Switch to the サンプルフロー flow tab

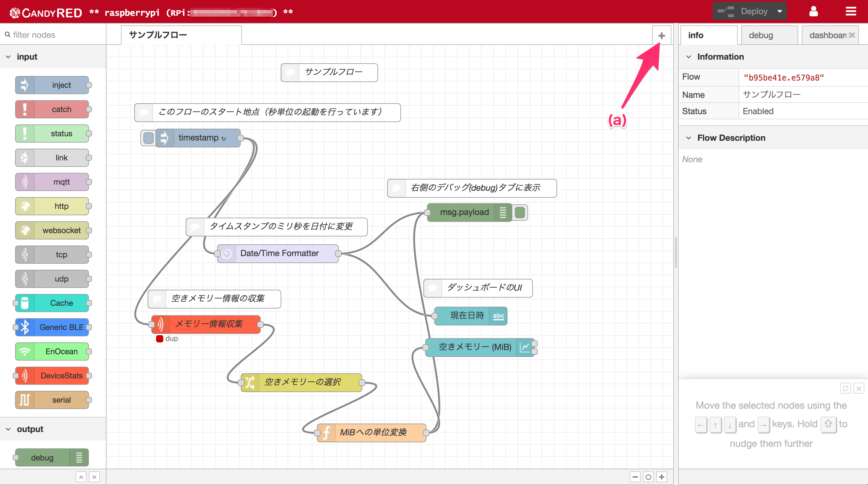point(181,35)
